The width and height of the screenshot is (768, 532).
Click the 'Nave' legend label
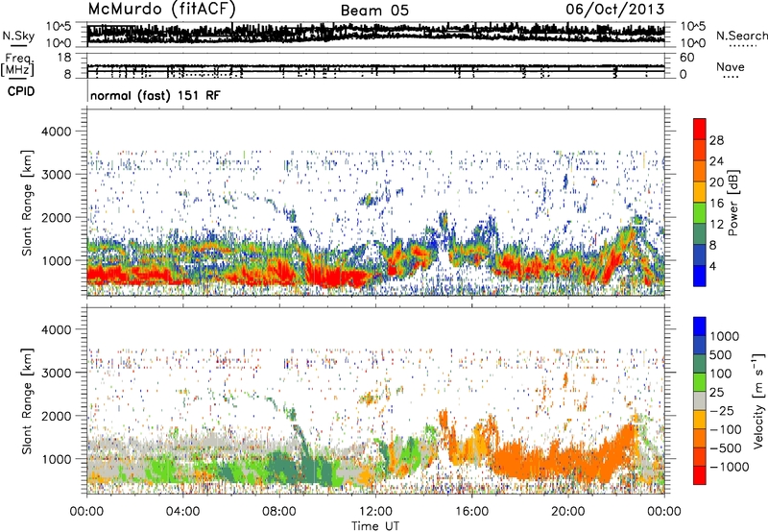(x=731, y=66)
